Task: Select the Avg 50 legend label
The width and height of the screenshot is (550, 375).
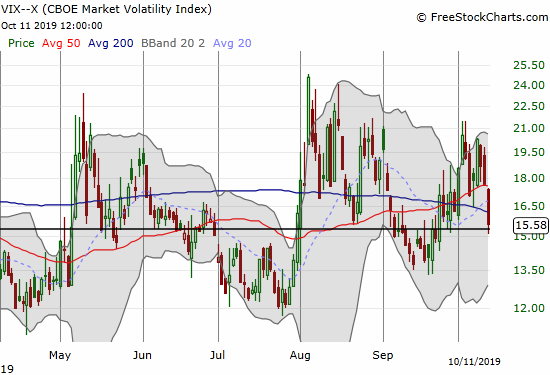Action: pyautogui.click(x=61, y=43)
